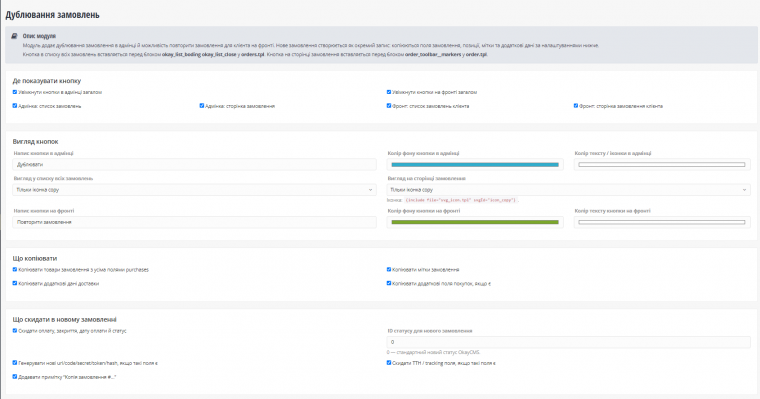Toggle 'Фронт: список замовлень клієнта' checkbox

coord(389,105)
